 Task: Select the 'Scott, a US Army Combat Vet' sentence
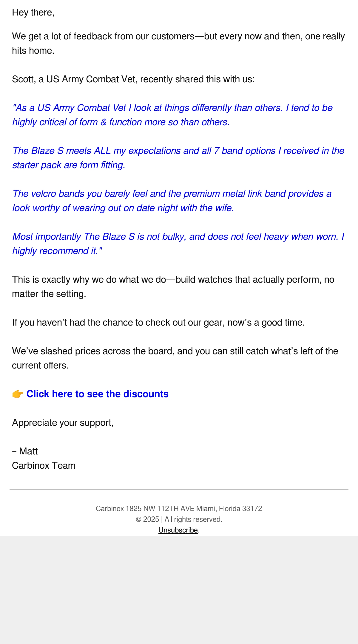133,79
